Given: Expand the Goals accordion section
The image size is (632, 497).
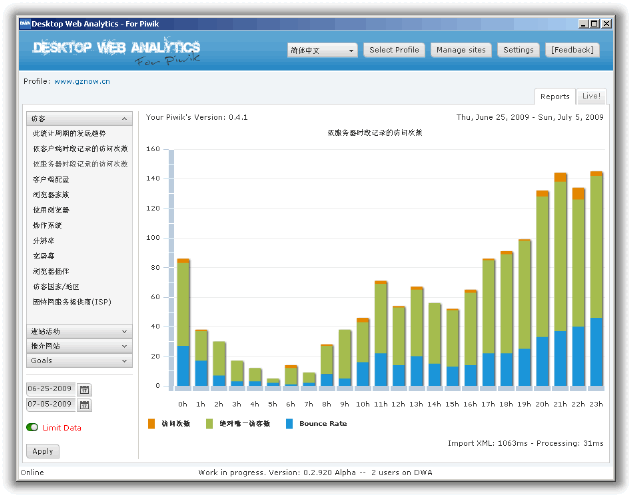Looking at the screenshot, I should coord(79,360).
